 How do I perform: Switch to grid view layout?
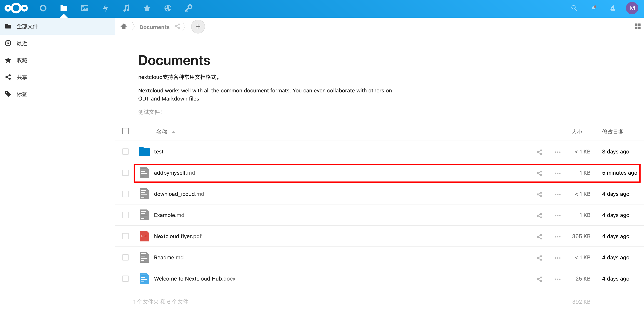(637, 26)
